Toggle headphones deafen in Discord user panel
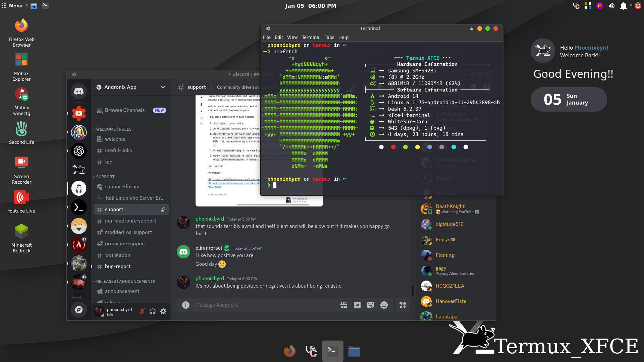644x362 pixels. click(x=153, y=311)
